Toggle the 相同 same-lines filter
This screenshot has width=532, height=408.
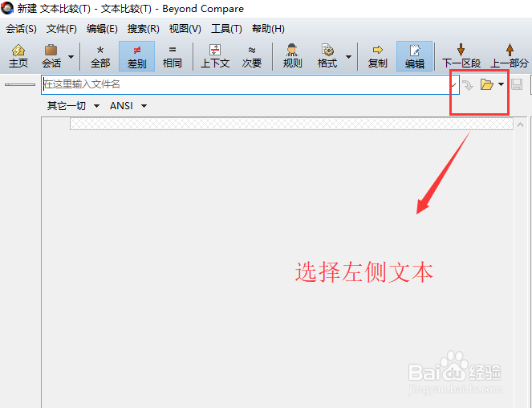(x=172, y=56)
